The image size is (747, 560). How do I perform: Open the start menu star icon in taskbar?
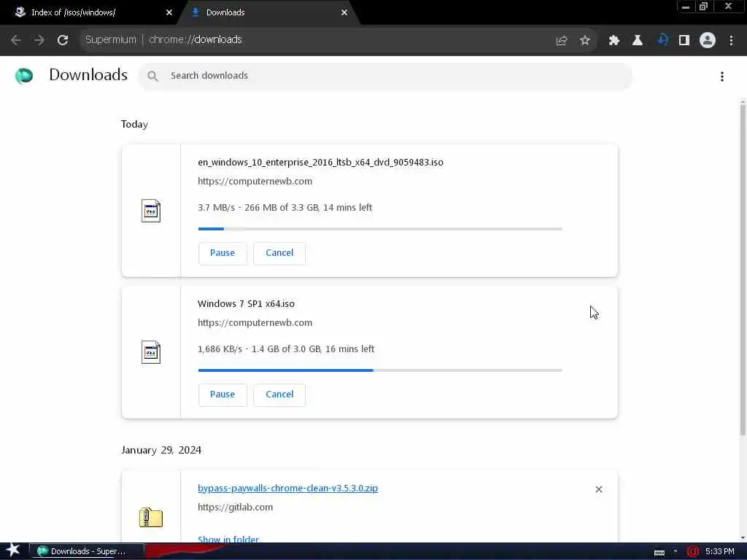(13, 551)
